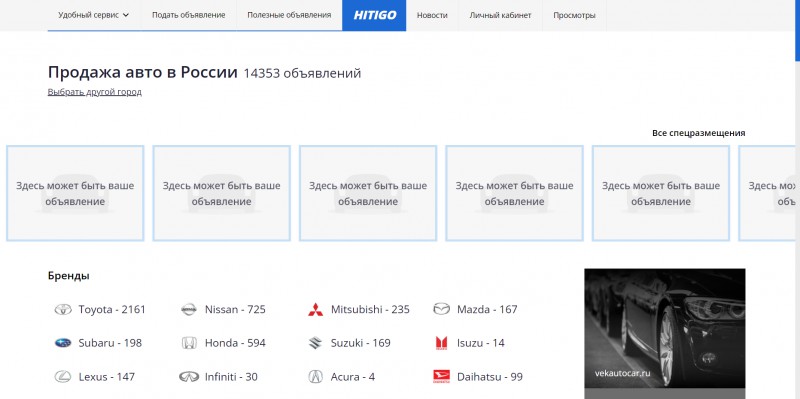Open the Mazda - 167 listings link

pos(487,309)
